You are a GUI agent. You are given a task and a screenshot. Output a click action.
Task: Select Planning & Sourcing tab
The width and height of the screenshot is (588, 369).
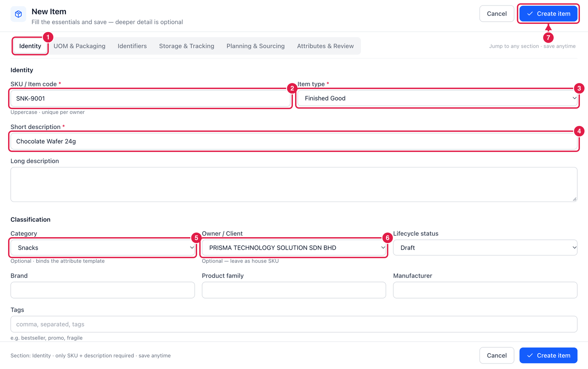(x=255, y=46)
